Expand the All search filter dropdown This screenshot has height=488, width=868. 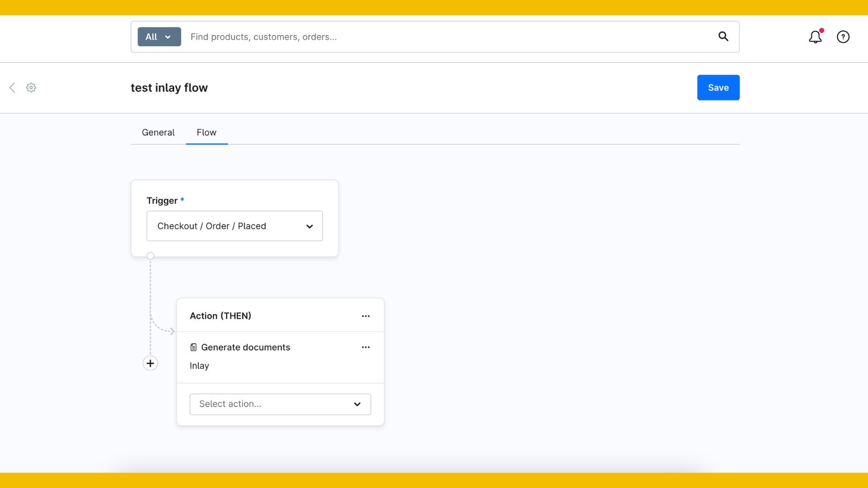pyautogui.click(x=159, y=37)
